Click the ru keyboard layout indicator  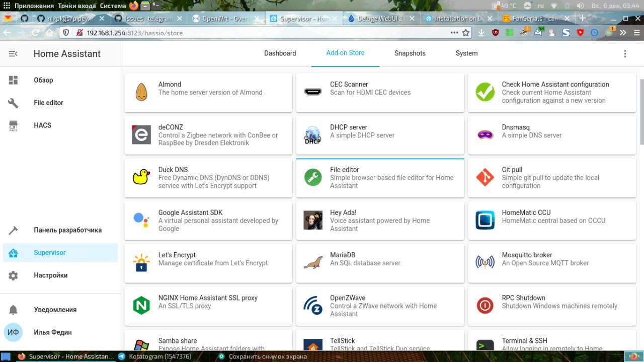[x=541, y=6]
